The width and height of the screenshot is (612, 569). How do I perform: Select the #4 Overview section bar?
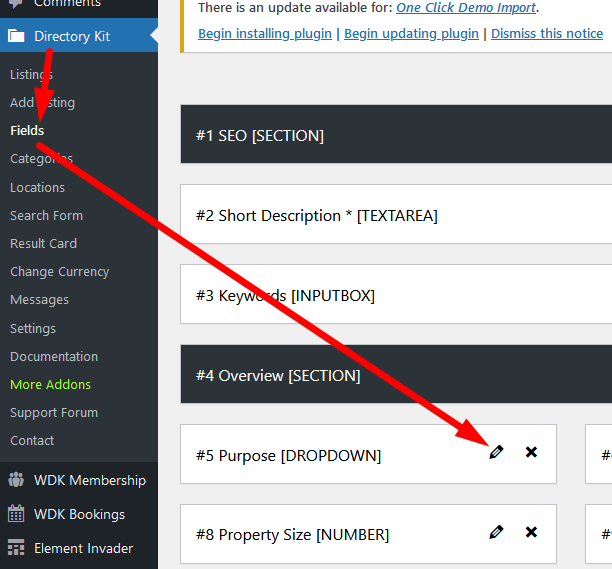(x=396, y=374)
